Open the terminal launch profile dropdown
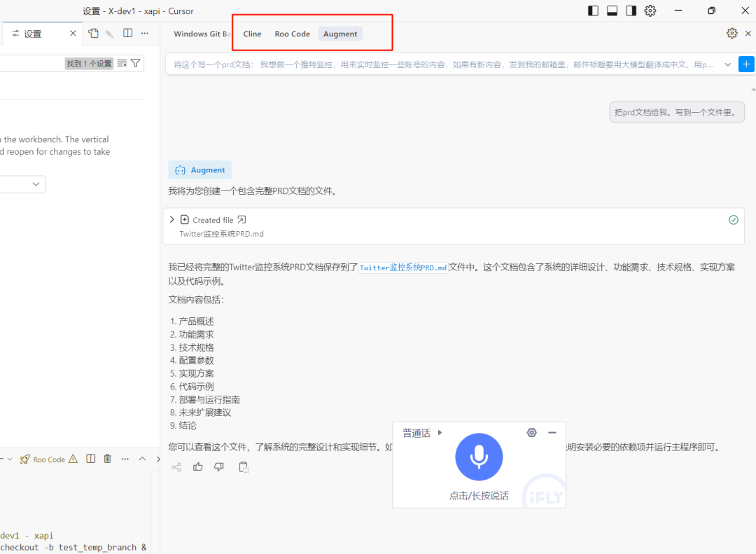 click(x=10, y=459)
